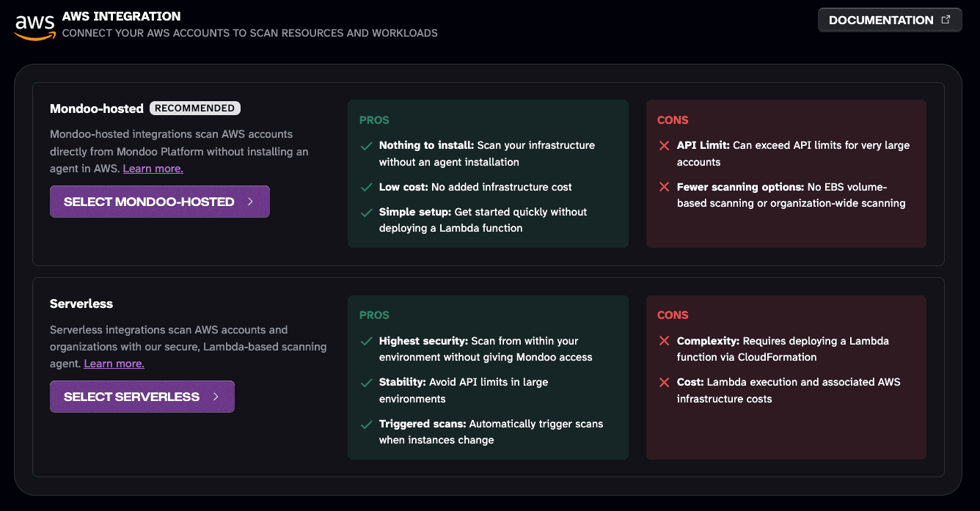
Task: Click the Complexity con text
Action: (x=783, y=349)
